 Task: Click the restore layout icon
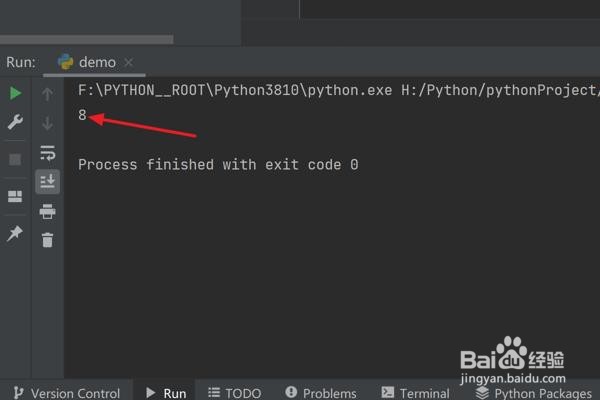click(x=15, y=197)
